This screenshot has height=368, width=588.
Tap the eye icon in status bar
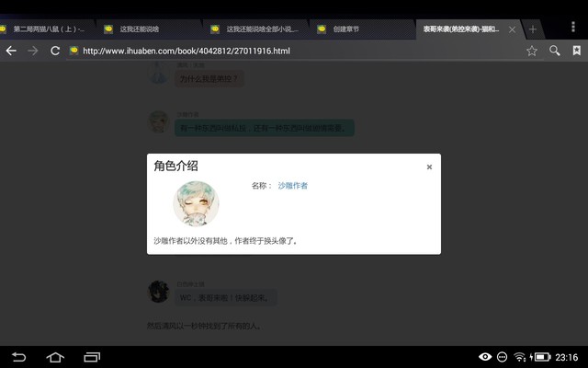[485, 357]
